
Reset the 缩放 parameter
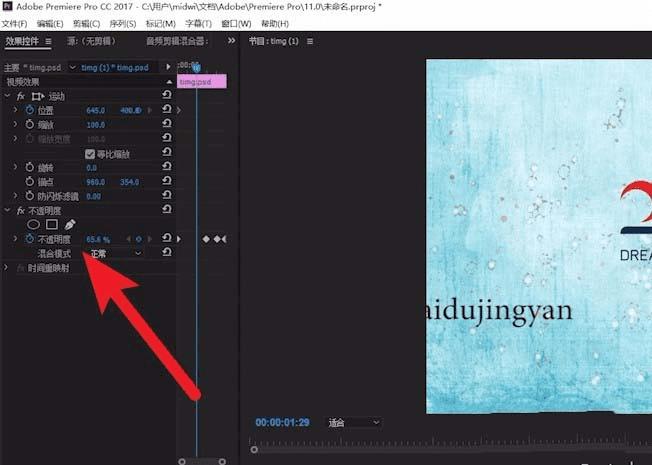pyautogui.click(x=167, y=124)
